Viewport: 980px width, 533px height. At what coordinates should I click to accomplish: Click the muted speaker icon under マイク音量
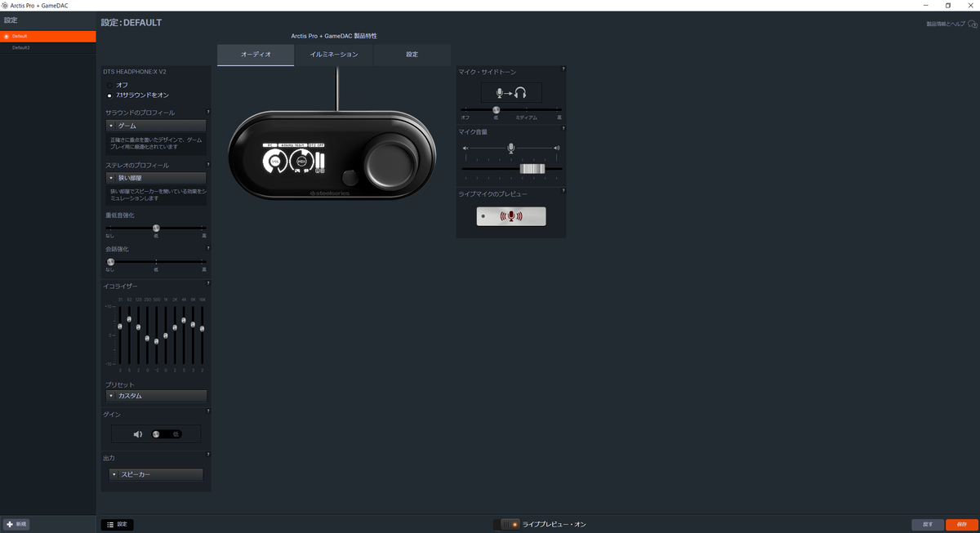[x=465, y=148]
